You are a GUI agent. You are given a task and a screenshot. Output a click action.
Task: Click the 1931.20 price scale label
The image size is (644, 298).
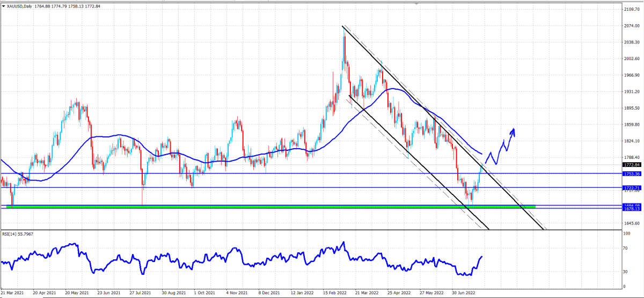tap(631, 92)
